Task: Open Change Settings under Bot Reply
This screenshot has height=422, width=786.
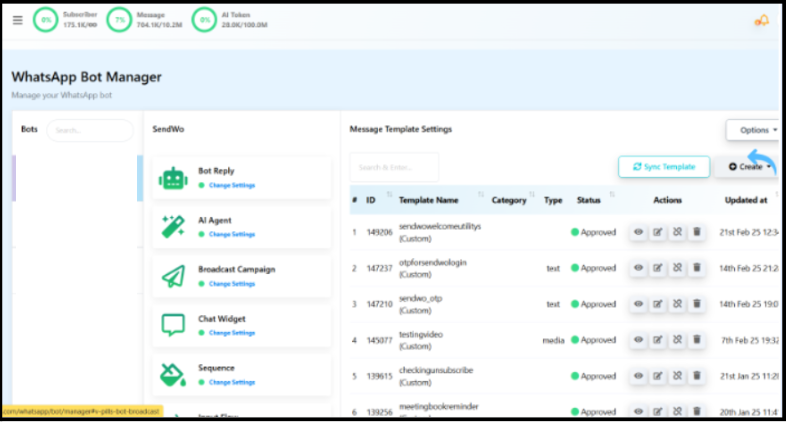Action: click(x=231, y=185)
